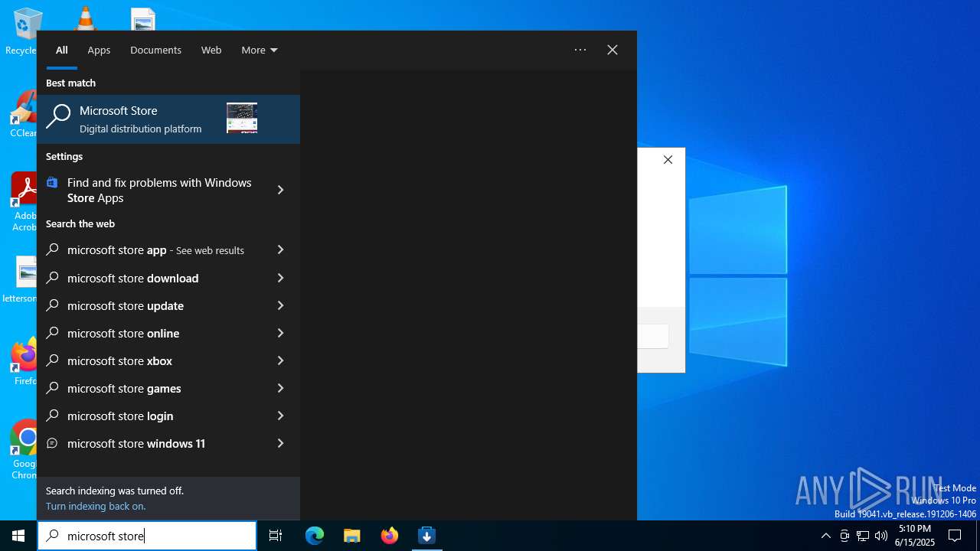Screen dimensions: 980x551
Task: Expand the 'microsoft store download' chevron
Action: 280,278
